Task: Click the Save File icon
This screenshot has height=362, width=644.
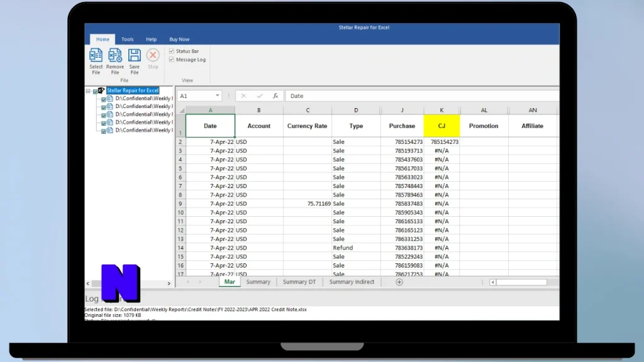Action: pyautogui.click(x=135, y=55)
